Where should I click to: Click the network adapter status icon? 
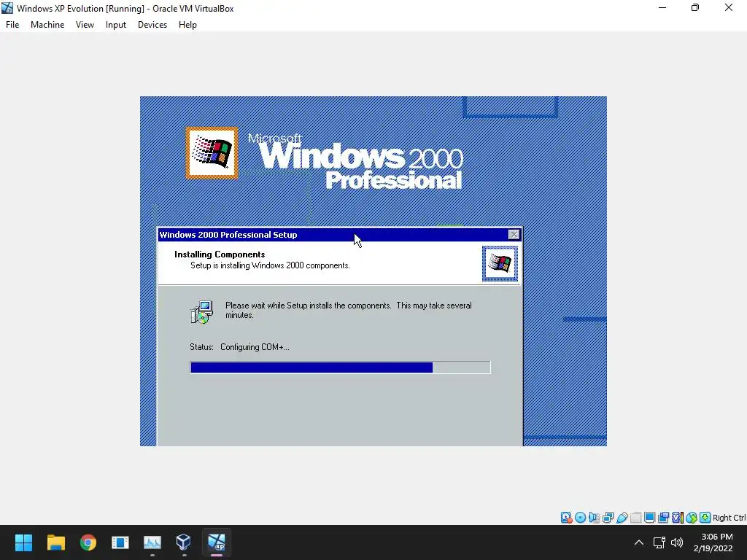(x=608, y=518)
